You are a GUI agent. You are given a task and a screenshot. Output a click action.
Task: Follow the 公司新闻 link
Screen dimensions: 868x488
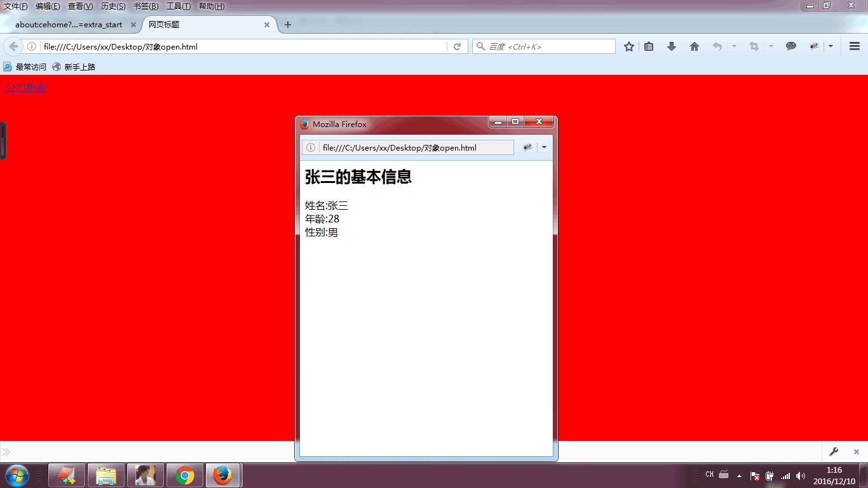click(x=25, y=88)
